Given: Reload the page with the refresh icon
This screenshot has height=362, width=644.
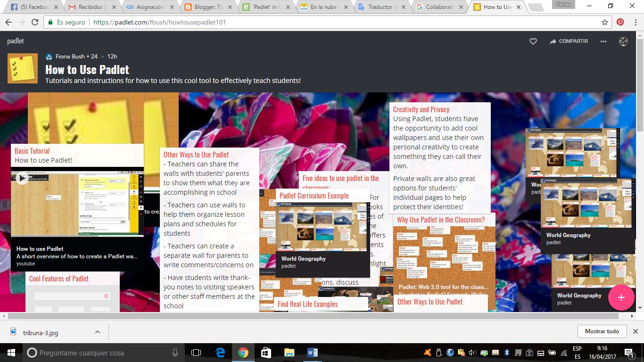Looking at the screenshot, I should pyautogui.click(x=35, y=22).
